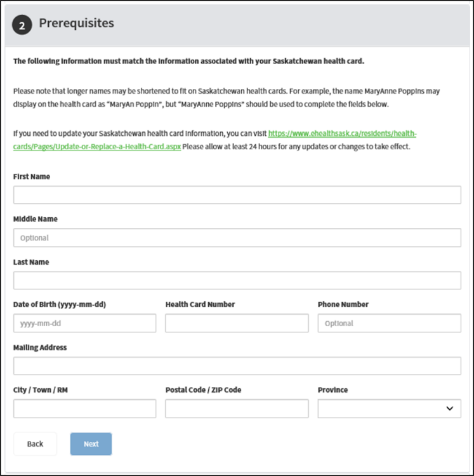Click the step 2 circle icon

point(22,25)
